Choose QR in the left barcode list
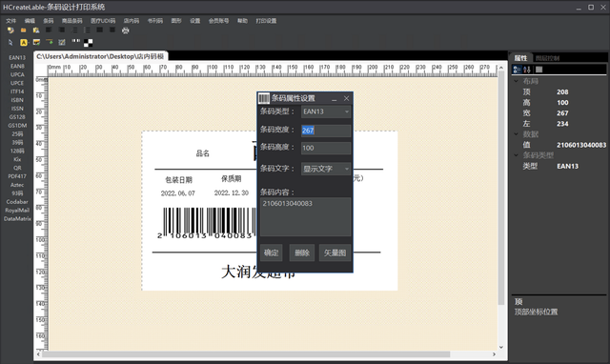Viewport: 610px width, 364px height. (17, 168)
